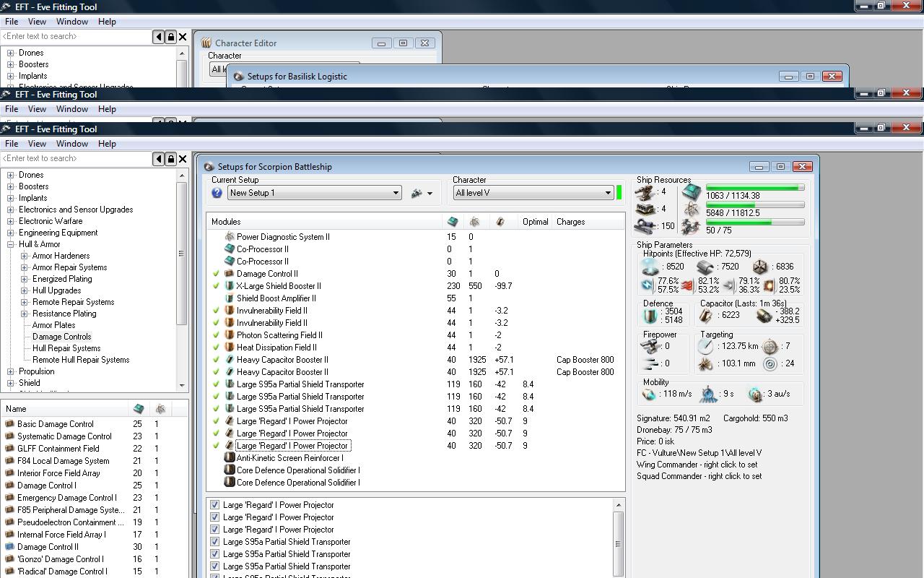Screen dimensions: 924x578
Task: Click the lock icon beside the front search box
Action: (171, 158)
